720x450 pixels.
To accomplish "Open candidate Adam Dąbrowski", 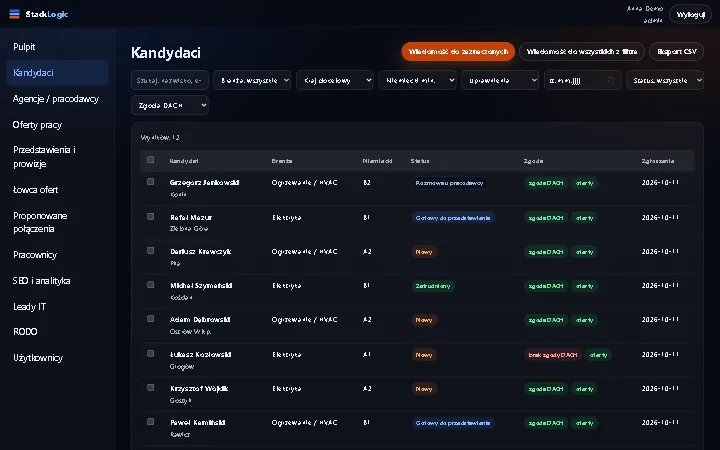I will (x=200, y=319).
